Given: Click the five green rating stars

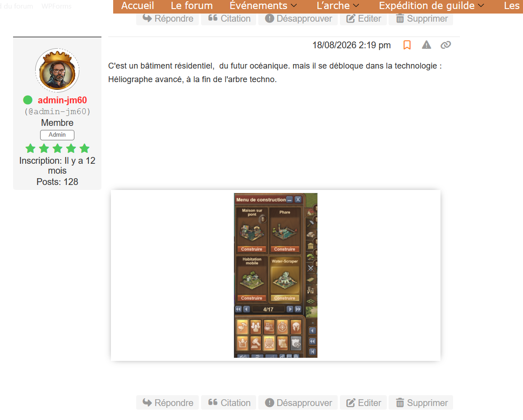Looking at the screenshot, I should pos(57,148).
